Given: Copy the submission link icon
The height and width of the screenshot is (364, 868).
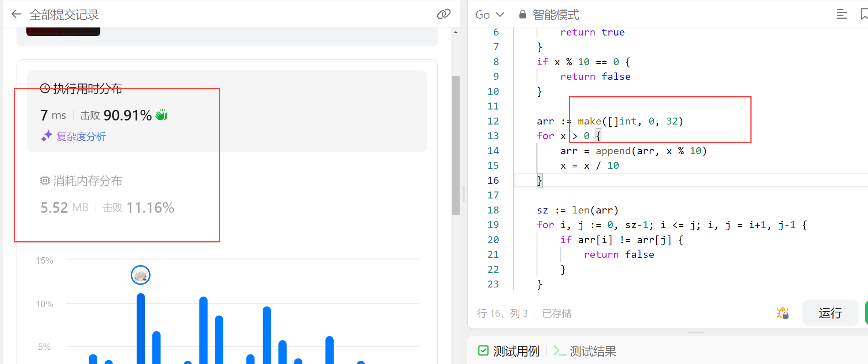Looking at the screenshot, I should (444, 14).
